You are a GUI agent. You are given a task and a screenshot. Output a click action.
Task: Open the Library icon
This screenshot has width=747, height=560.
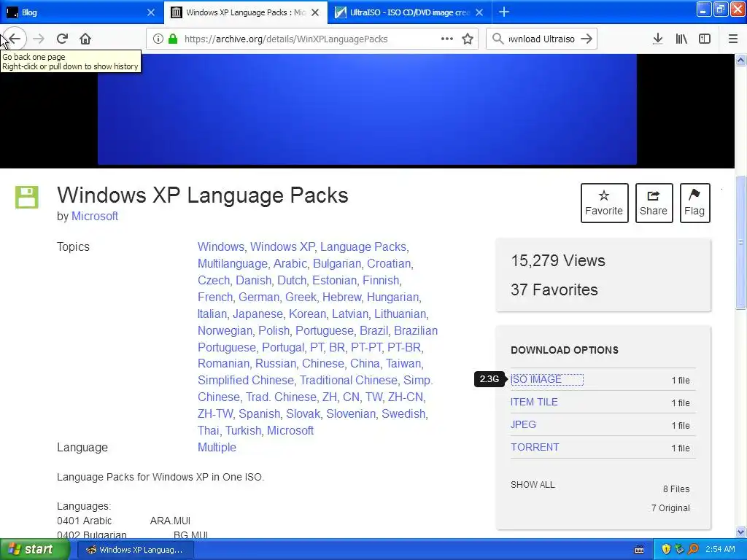coord(681,39)
